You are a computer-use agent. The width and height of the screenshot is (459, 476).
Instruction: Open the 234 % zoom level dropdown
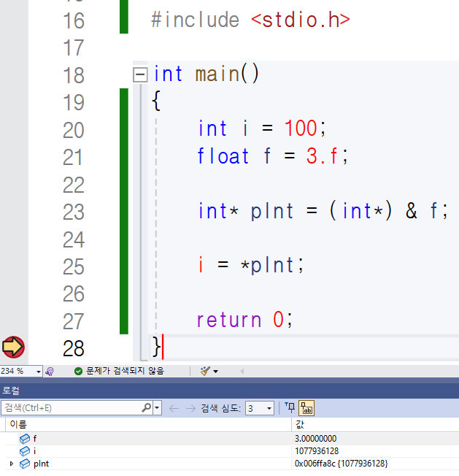[x=39, y=372]
